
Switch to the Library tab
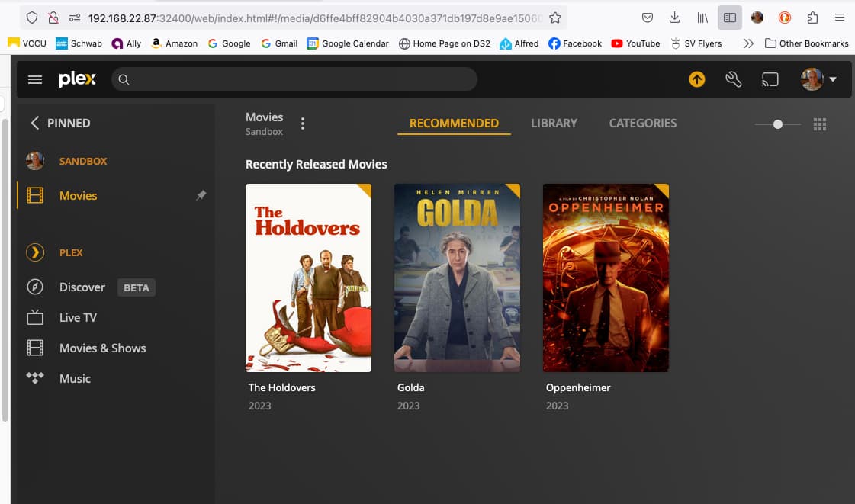click(554, 123)
